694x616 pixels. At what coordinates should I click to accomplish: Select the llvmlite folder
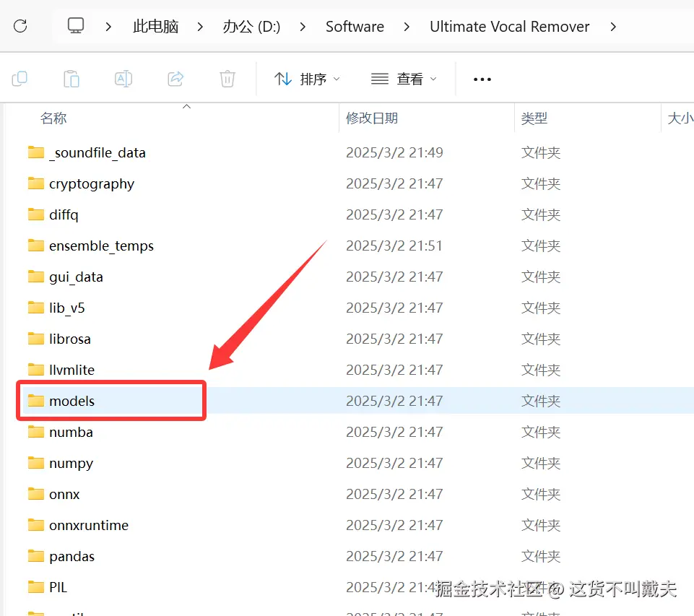(x=71, y=370)
